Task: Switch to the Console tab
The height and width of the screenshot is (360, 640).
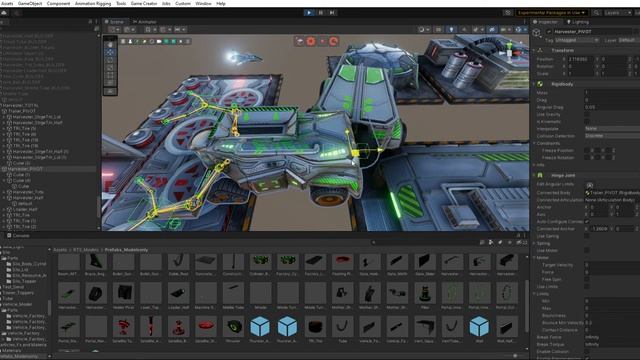Action: pos(18,236)
